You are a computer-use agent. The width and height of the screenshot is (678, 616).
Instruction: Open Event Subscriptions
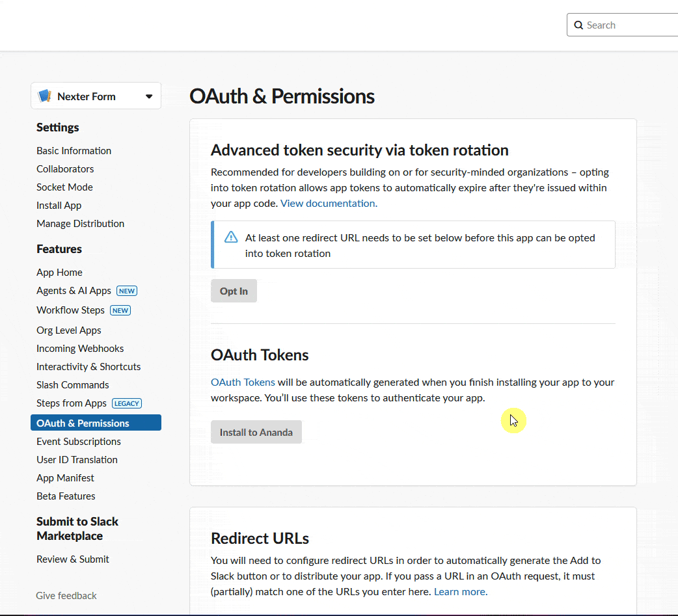coord(78,441)
